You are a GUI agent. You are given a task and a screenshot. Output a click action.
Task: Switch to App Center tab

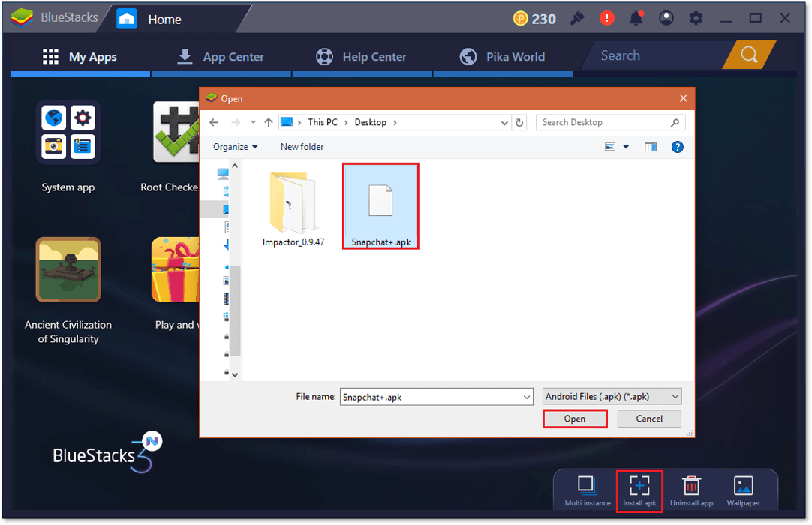[221, 56]
